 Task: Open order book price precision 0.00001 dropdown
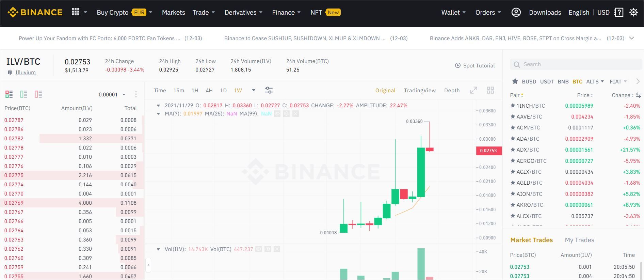click(112, 94)
